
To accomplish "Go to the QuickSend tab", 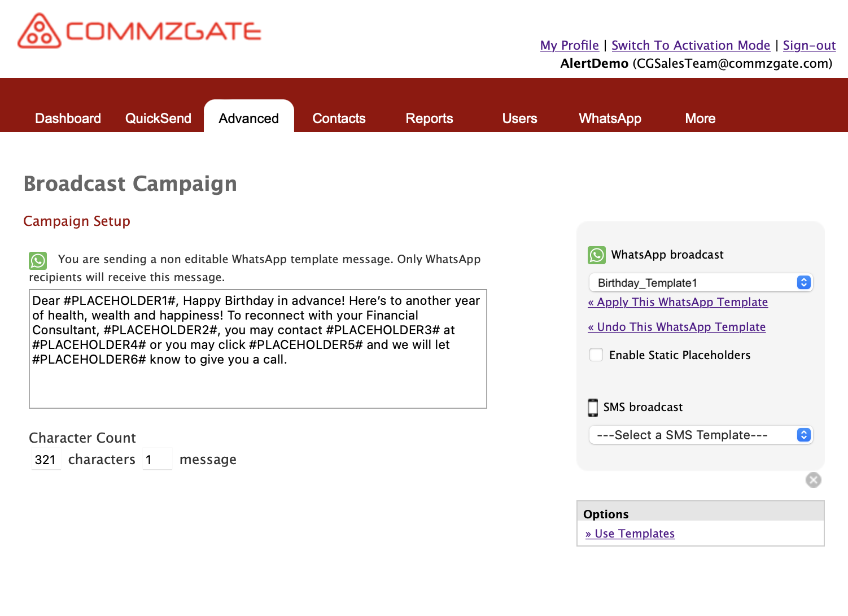I will [x=158, y=119].
